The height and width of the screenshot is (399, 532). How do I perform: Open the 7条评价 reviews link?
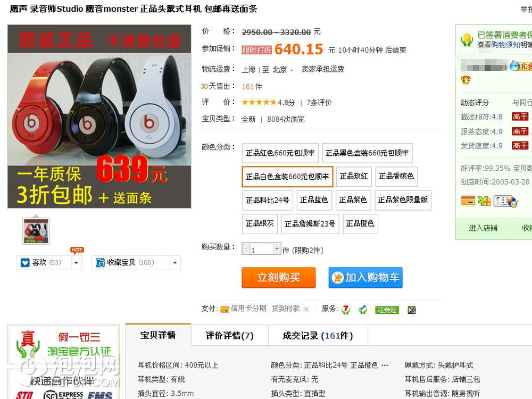[319, 103]
